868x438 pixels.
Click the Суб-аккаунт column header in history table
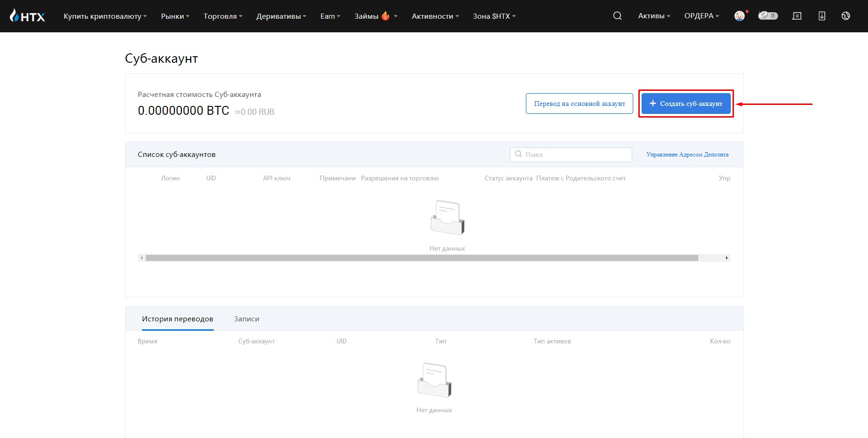click(256, 341)
